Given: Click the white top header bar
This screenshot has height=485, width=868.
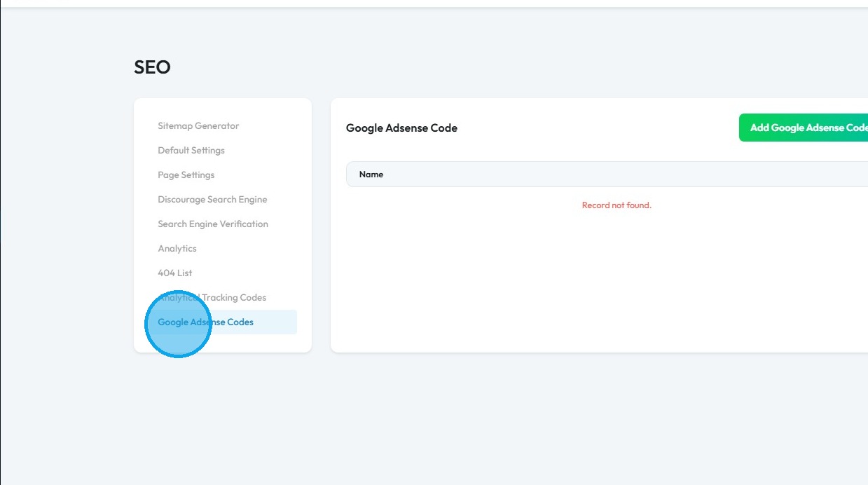Looking at the screenshot, I should [434, 3].
